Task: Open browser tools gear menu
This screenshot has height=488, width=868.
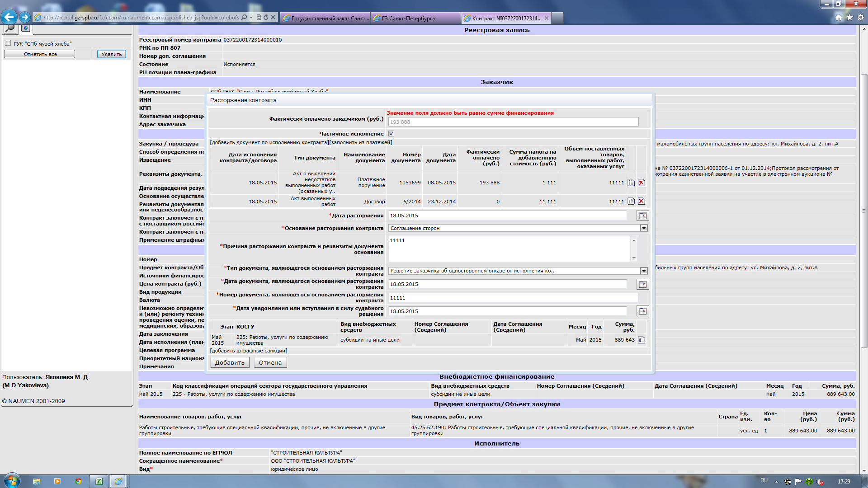Action: (861, 17)
